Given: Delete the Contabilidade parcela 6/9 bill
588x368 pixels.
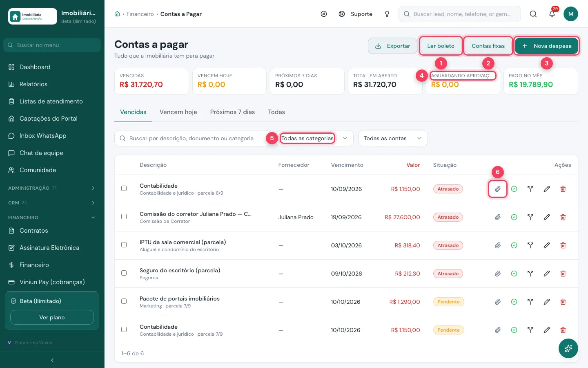Looking at the screenshot, I should [563, 189].
